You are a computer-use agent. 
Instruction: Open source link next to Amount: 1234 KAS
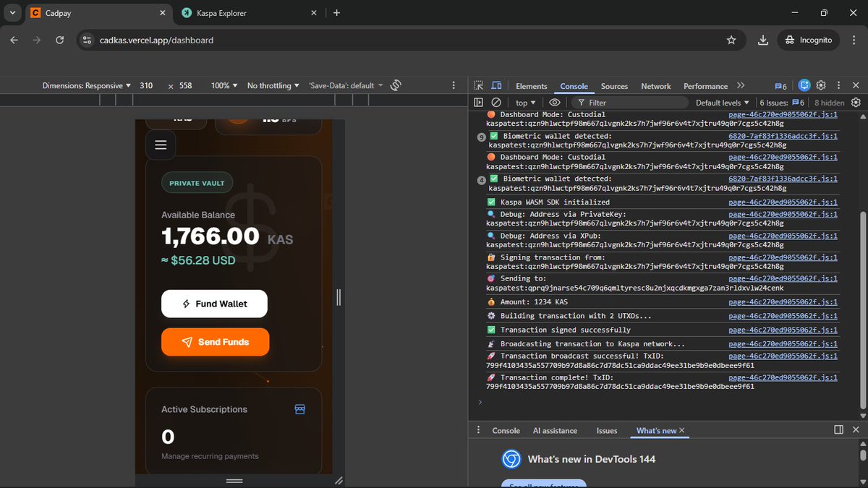(x=783, y=302)
